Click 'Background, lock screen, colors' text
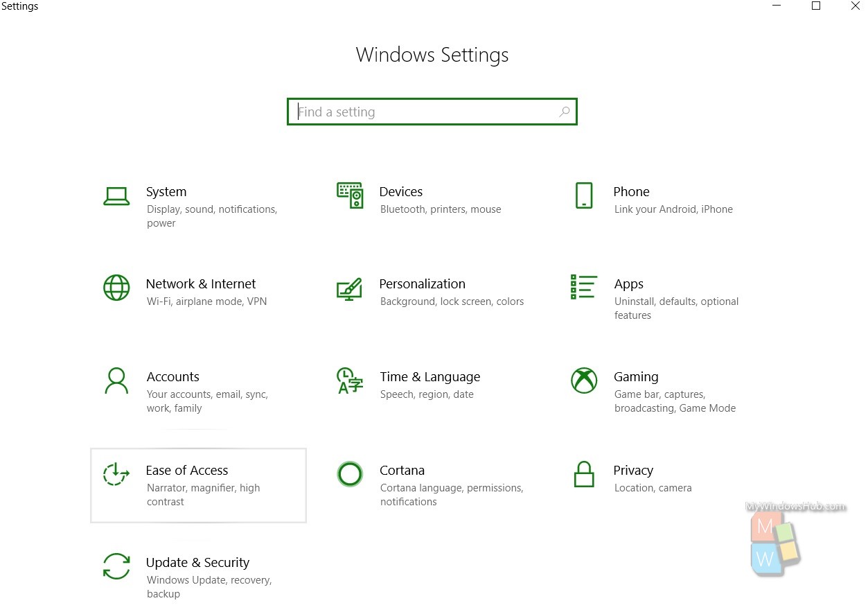Viewport: 868px width, 612px height. [452, 301]
